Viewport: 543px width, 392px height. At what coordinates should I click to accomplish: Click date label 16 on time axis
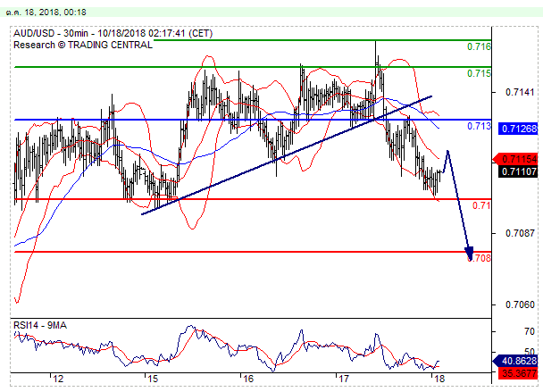pos(248,379)
